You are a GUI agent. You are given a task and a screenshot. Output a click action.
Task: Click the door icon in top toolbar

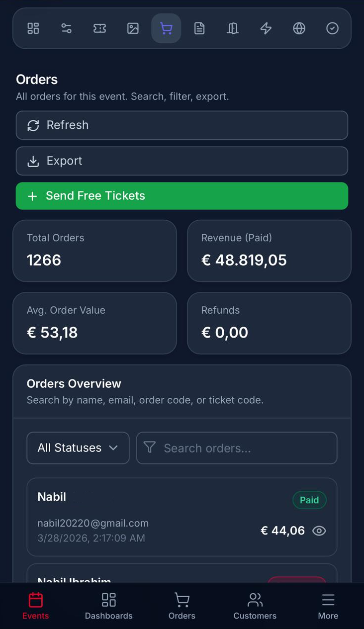pyautogui.click(x=233, y=28)
